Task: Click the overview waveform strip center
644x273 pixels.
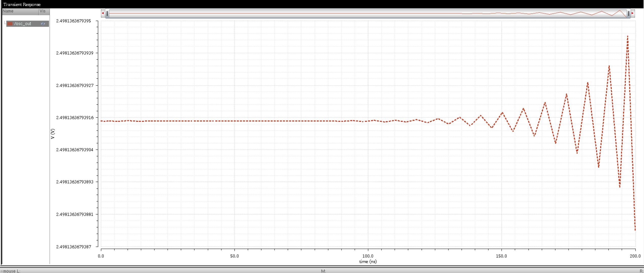Action: [367, 13]
